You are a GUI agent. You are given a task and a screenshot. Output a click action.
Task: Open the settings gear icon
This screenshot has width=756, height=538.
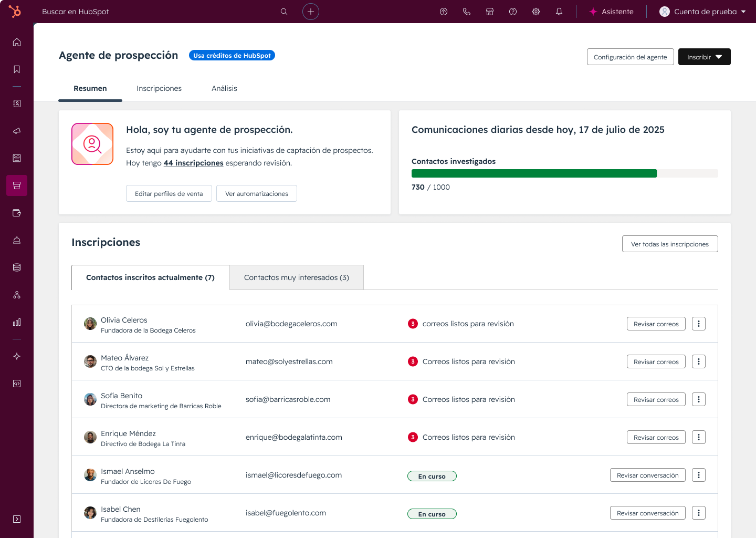pos(536,12)
